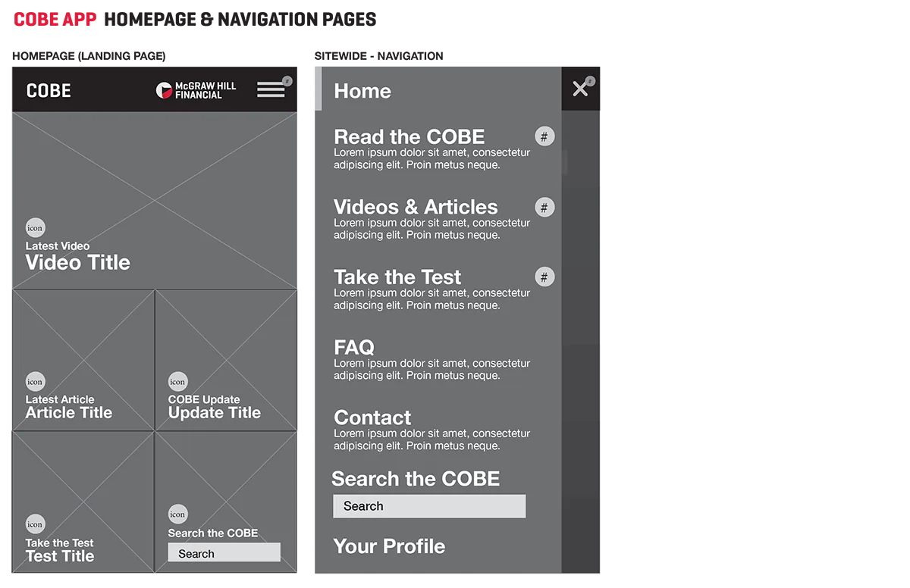Click the icon above Take the Test tile
910x588 pixels.
(36, 524)
